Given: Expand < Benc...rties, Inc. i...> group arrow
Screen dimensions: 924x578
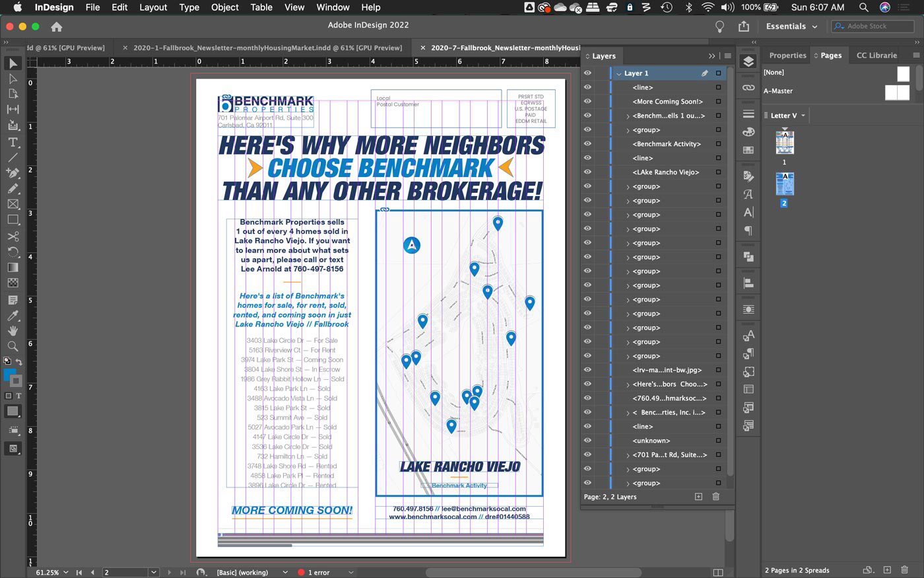Looking at the screenshot, I should tap(628, 413).
